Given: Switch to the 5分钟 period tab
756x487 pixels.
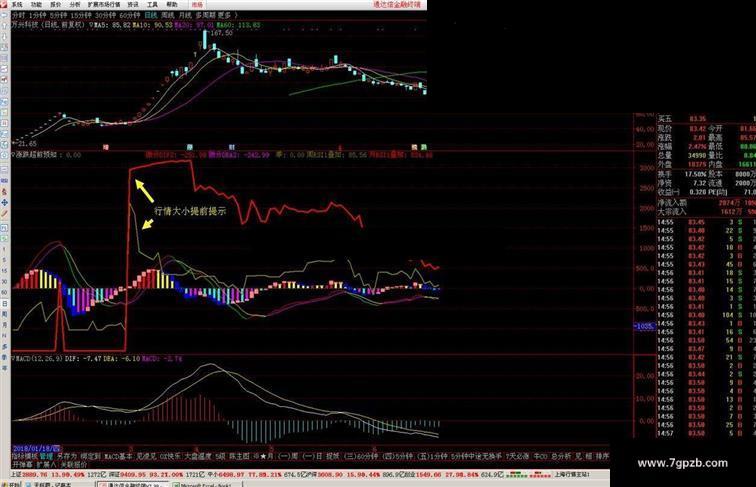Looking at the screenshot, I should click(x=58, y=15).
